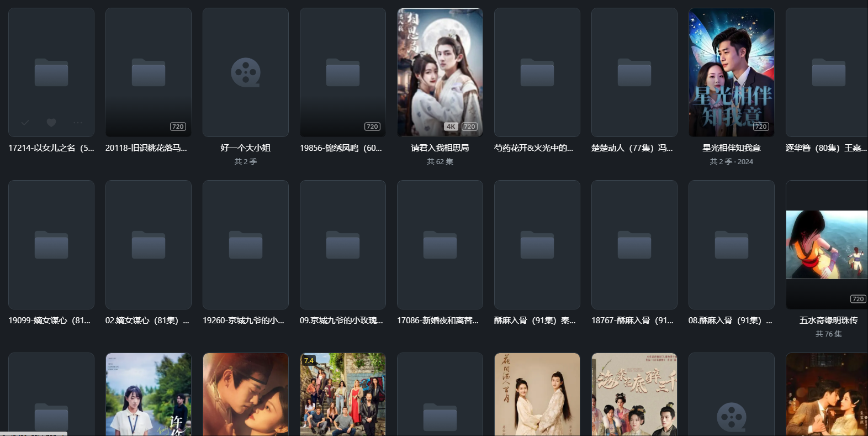Screen dimensions: 868x436
Task: Open the 19856-锦绣凤鸣 folder icon
Action: [x=343, y=72]
